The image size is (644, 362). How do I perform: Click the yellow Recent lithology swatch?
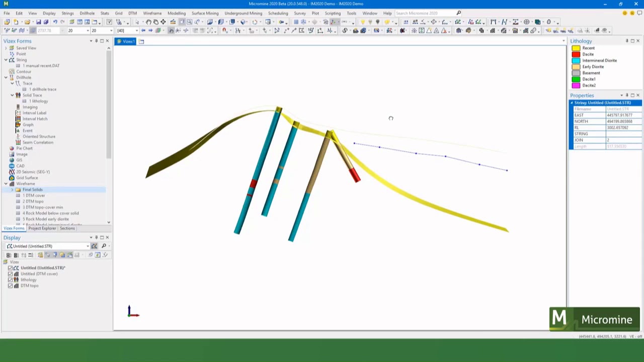tap(576, 48)
